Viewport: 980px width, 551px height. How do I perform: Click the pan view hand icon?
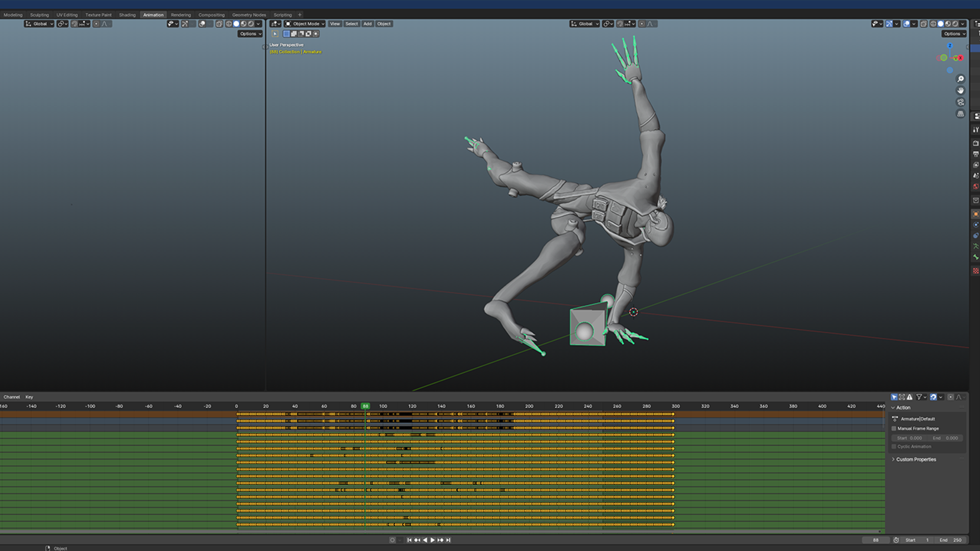(960, 90)
